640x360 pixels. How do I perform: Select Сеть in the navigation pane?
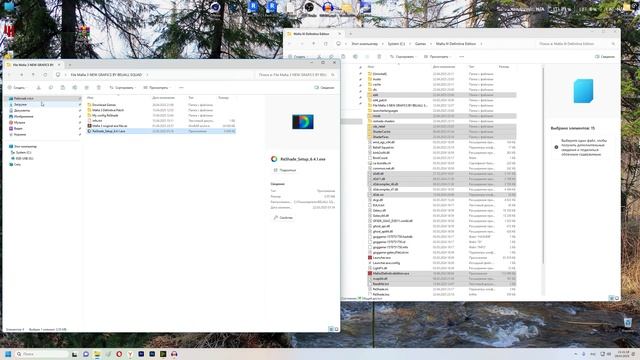(17, 164)
